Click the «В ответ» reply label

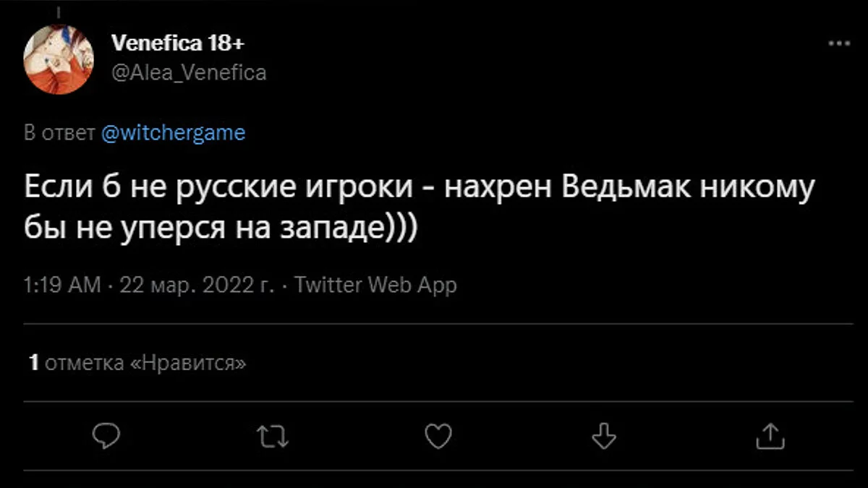[x=59, y=133]
